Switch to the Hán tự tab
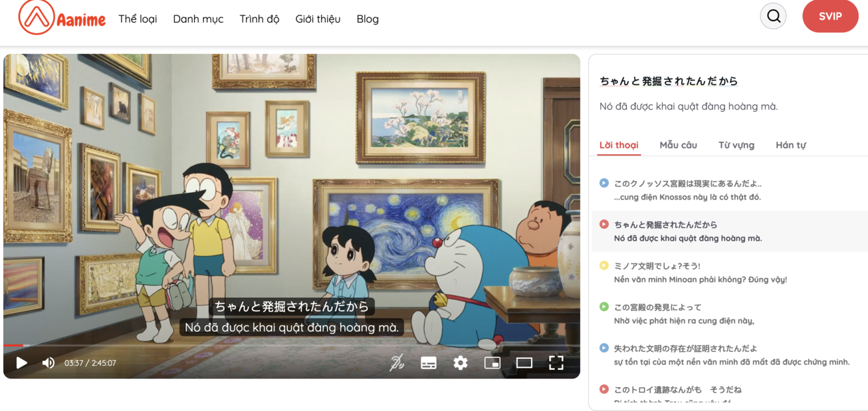This screenshot has height=411, width=868. (x=790, y=144)
